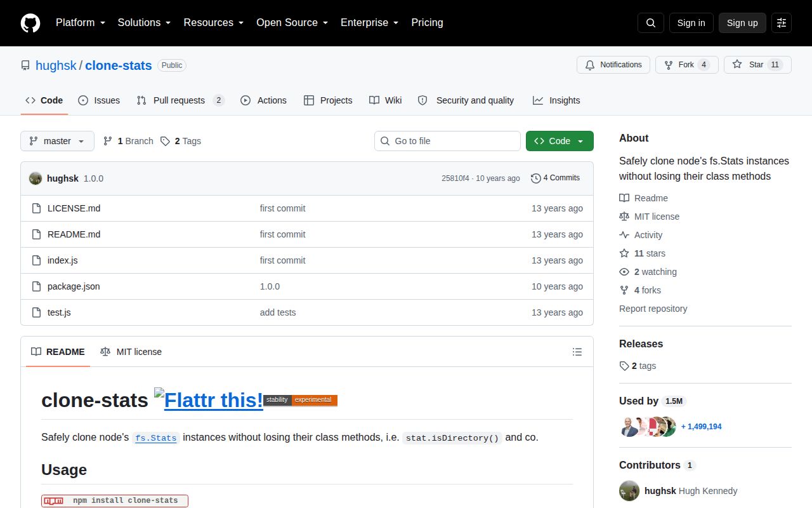Viewport: 812px width, 508px height.
Task: Switch to the Wiki tab
Action: click(386, 100)
